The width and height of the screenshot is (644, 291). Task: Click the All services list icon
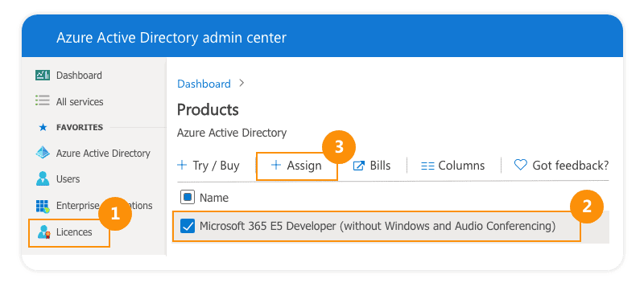click(x=43, y=100)
